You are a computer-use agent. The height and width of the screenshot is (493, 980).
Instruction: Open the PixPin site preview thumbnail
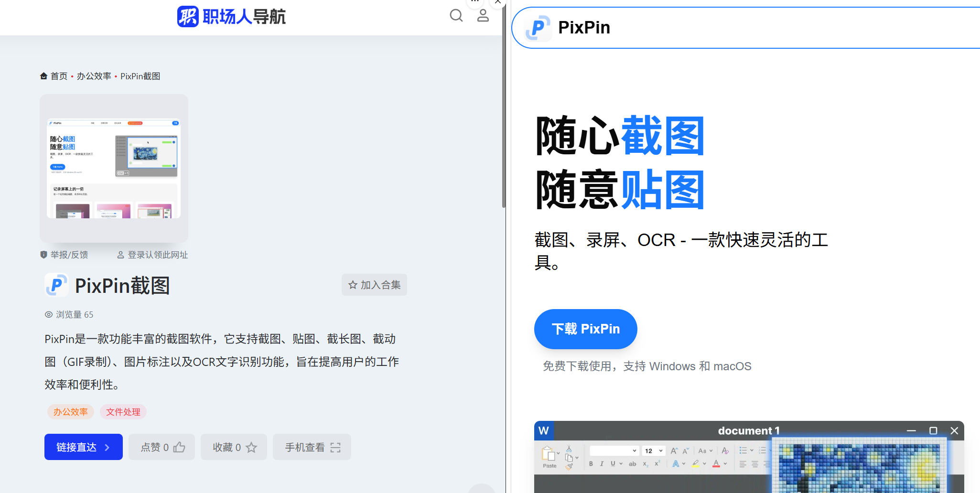click(x=114, y=168)
